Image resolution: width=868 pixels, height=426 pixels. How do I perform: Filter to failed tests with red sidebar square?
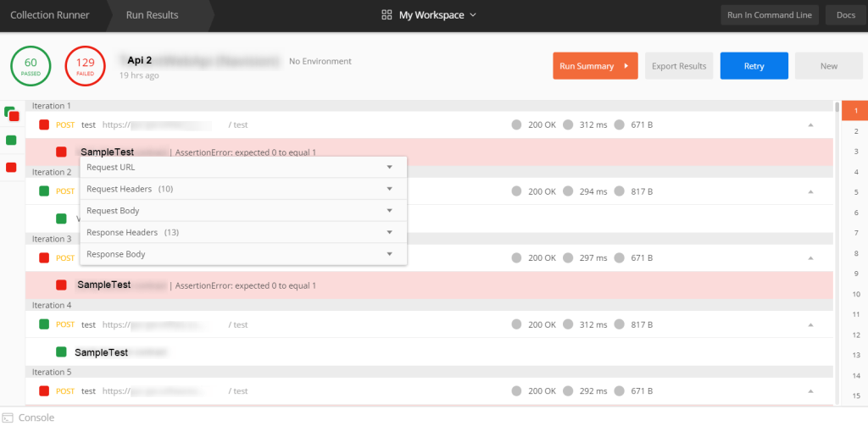11,167
